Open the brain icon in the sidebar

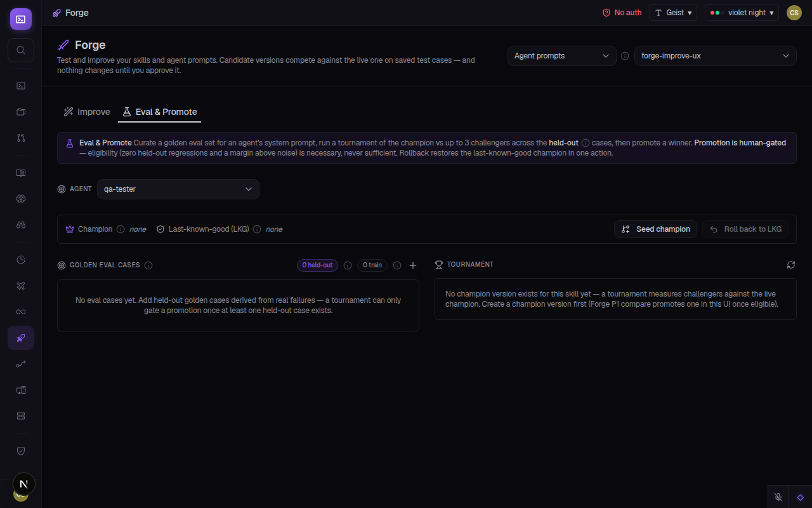point(21,199)
